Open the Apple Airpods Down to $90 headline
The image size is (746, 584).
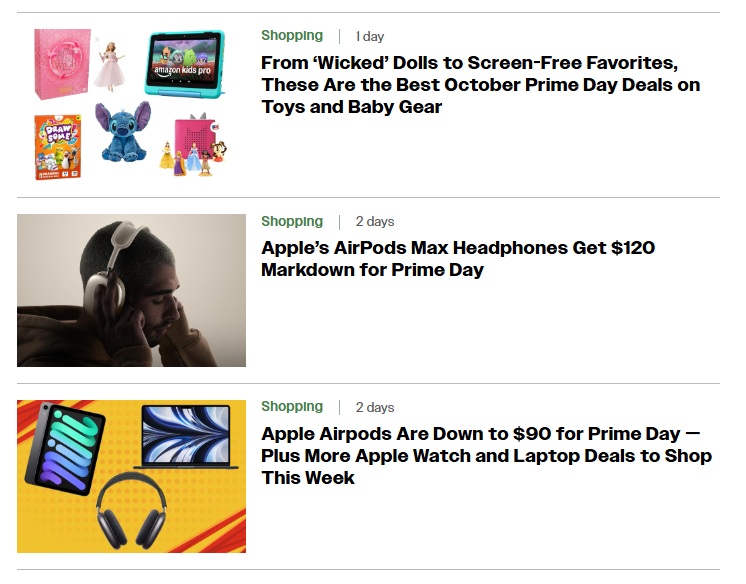click(x=486, y=455)
